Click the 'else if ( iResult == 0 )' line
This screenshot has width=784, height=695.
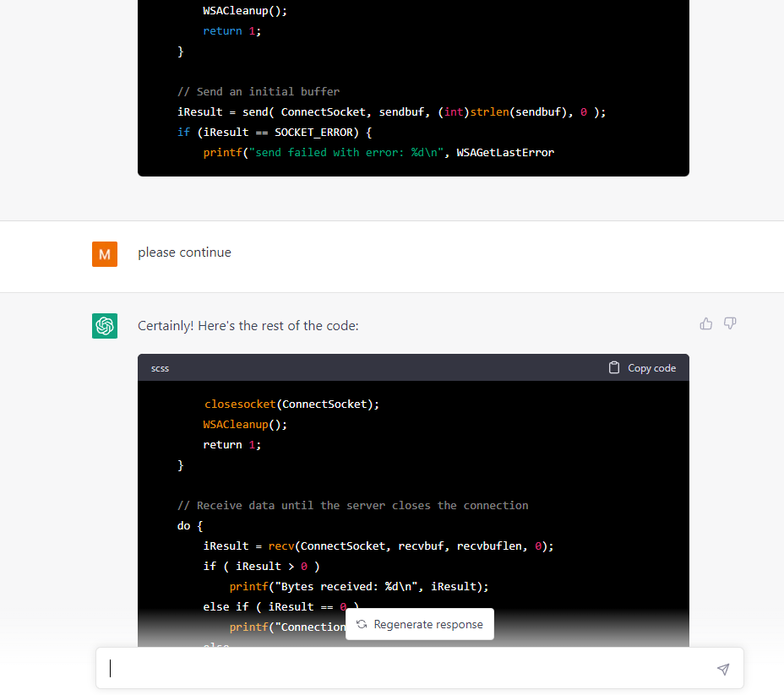281,607
